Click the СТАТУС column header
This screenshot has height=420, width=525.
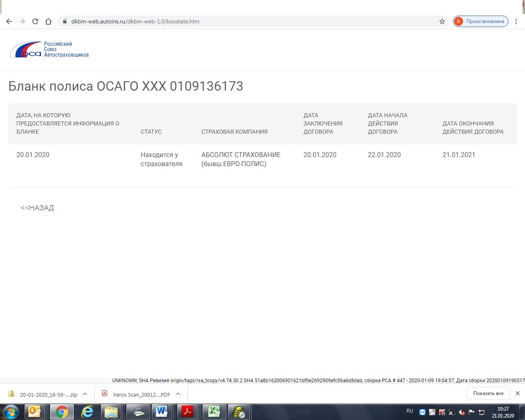tap(151, 132)
